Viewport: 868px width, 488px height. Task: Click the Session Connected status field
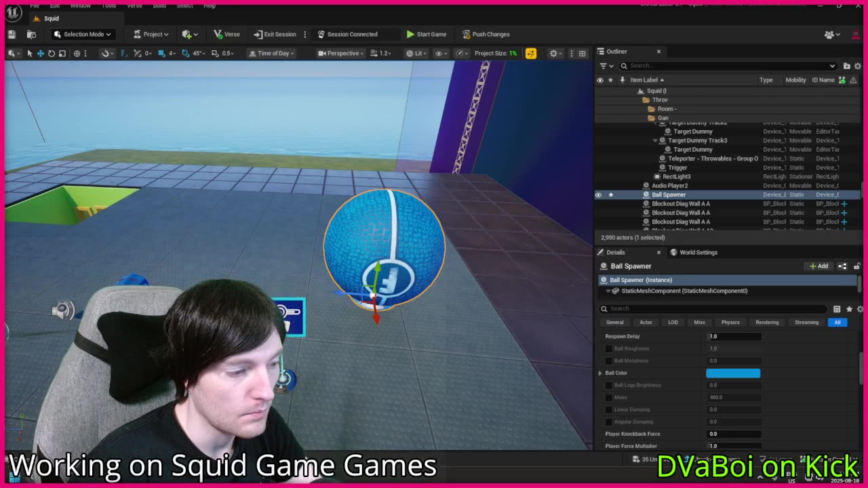(x=356, y=34)
